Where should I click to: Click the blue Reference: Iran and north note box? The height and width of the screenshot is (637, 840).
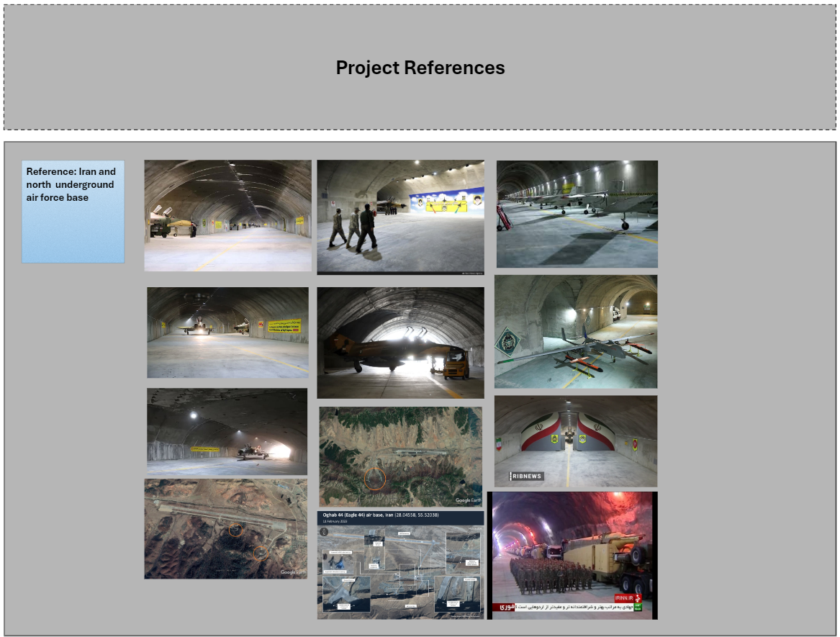(73, 212)
